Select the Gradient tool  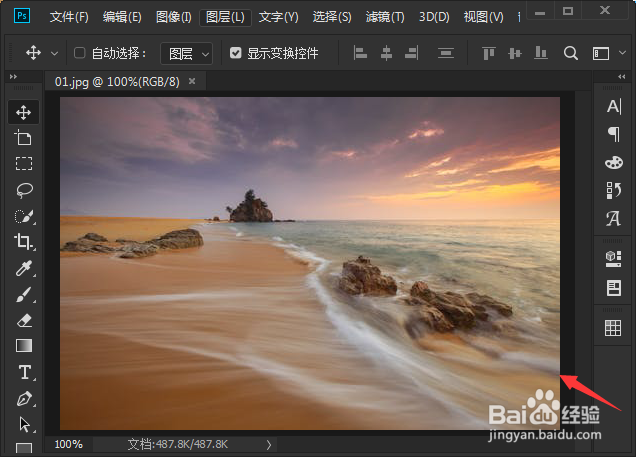point(24,346)
